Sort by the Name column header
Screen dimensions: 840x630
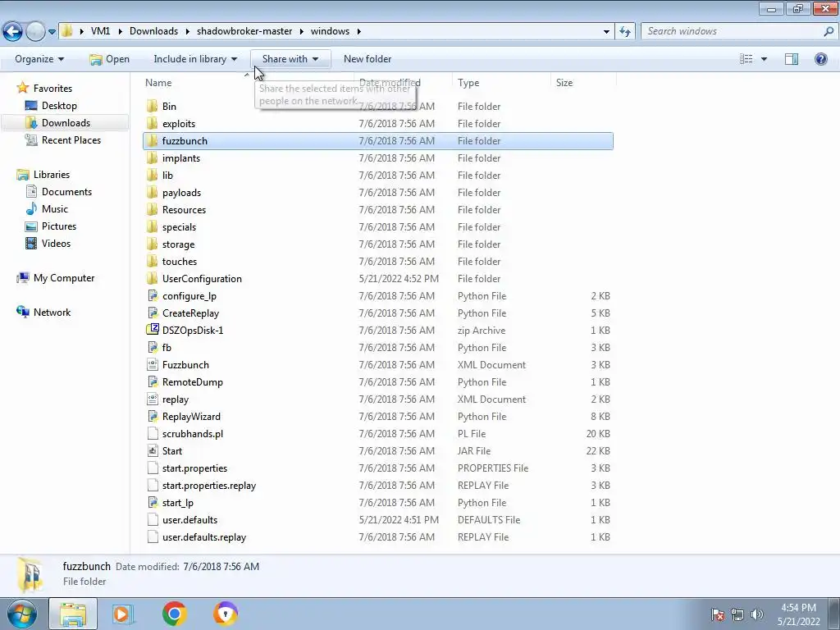(158, 83)
